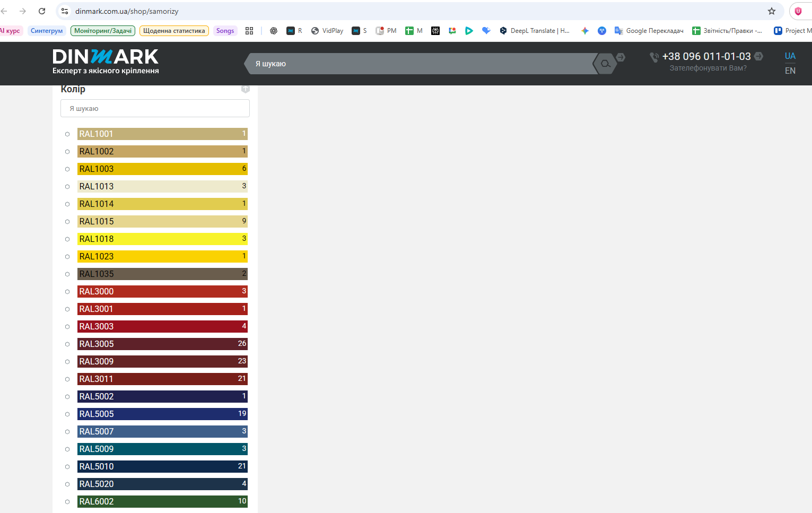Select the RAL5002 radio button

pyautogui.click(x=67, y=397)
